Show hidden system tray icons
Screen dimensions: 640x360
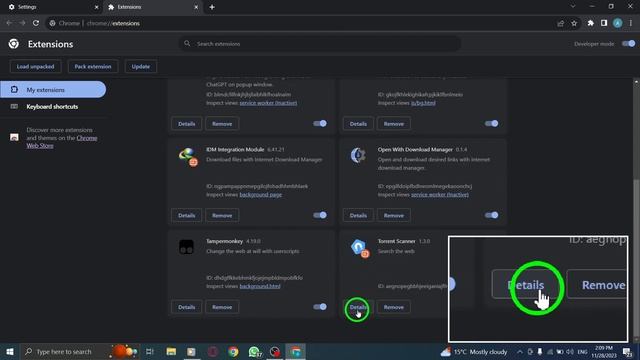pyautogui.click(x=520, y=351)
